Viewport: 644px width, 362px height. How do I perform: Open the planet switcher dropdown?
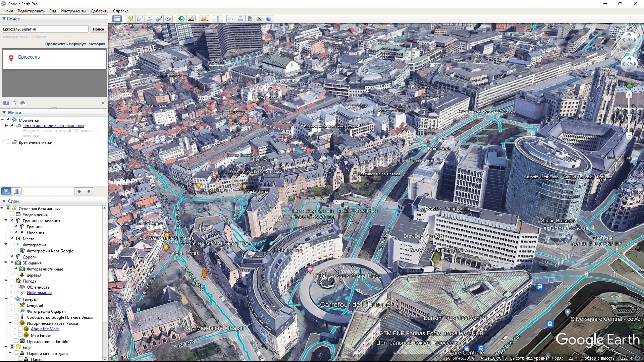pos(204,19)
